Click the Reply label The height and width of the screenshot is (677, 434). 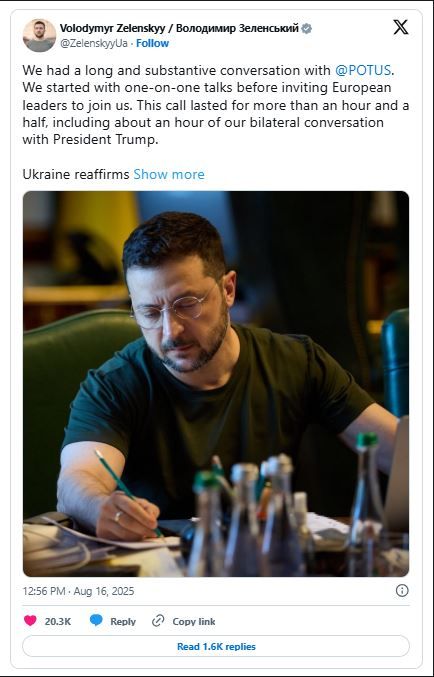pyautogui.click(x=123, y=621)
